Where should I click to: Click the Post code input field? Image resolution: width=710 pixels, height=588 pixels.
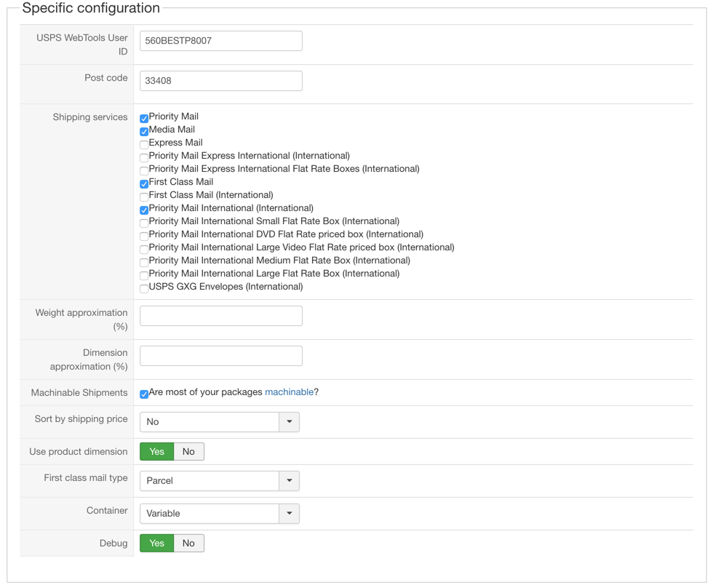tap(220, 81)
